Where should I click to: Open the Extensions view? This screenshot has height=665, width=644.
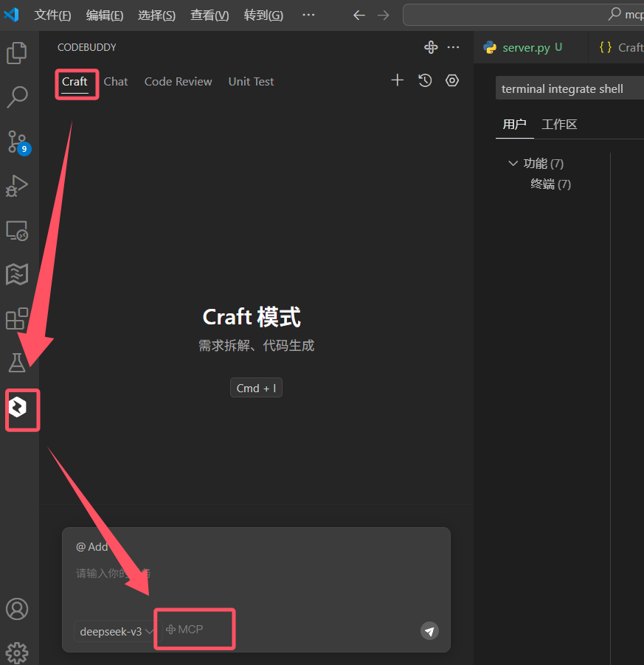coord(17,318)
